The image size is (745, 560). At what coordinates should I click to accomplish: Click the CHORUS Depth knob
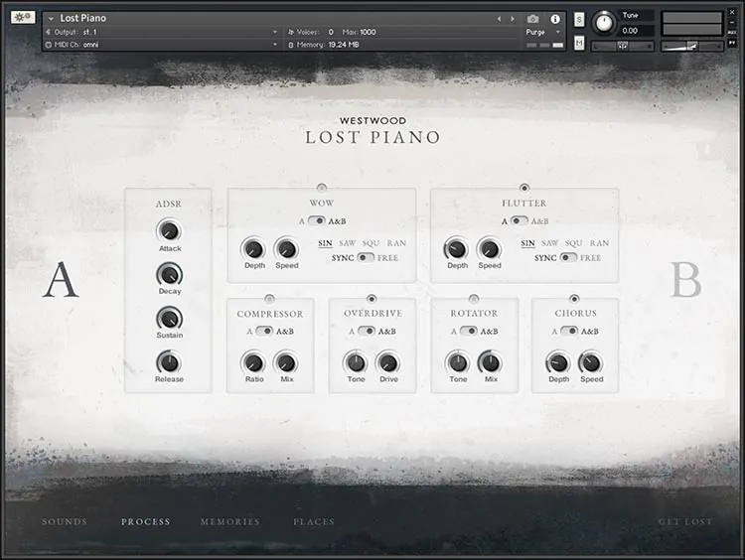click(558, 362)
